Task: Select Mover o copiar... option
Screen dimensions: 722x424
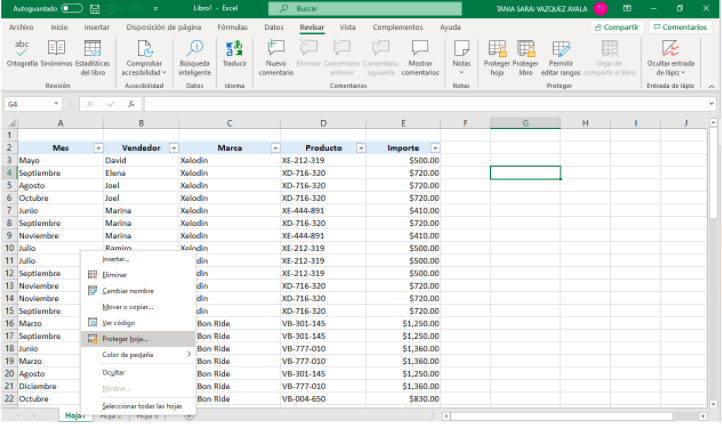Action: (138, 307)
